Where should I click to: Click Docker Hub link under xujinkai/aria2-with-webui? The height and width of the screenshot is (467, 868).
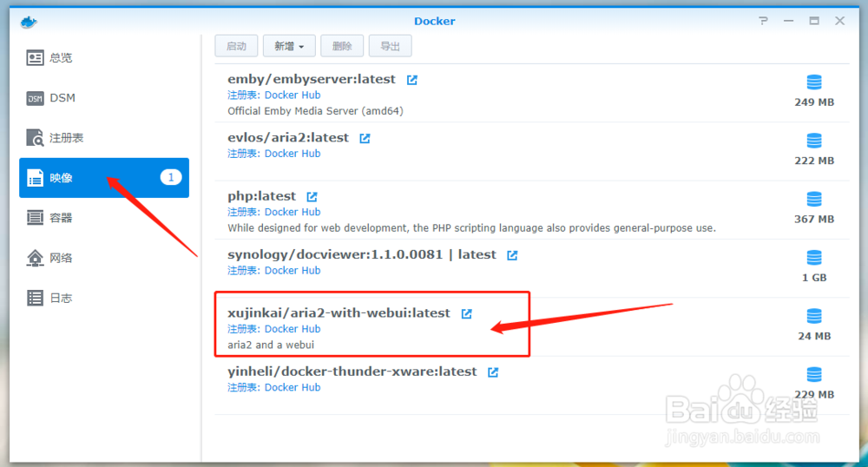[293, 329]
